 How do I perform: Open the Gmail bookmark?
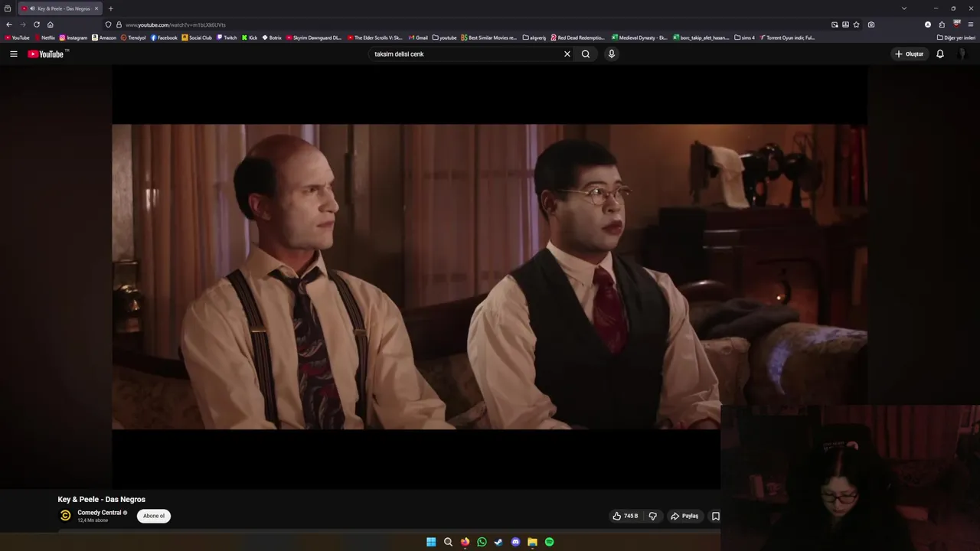click(x=418, y=37)
